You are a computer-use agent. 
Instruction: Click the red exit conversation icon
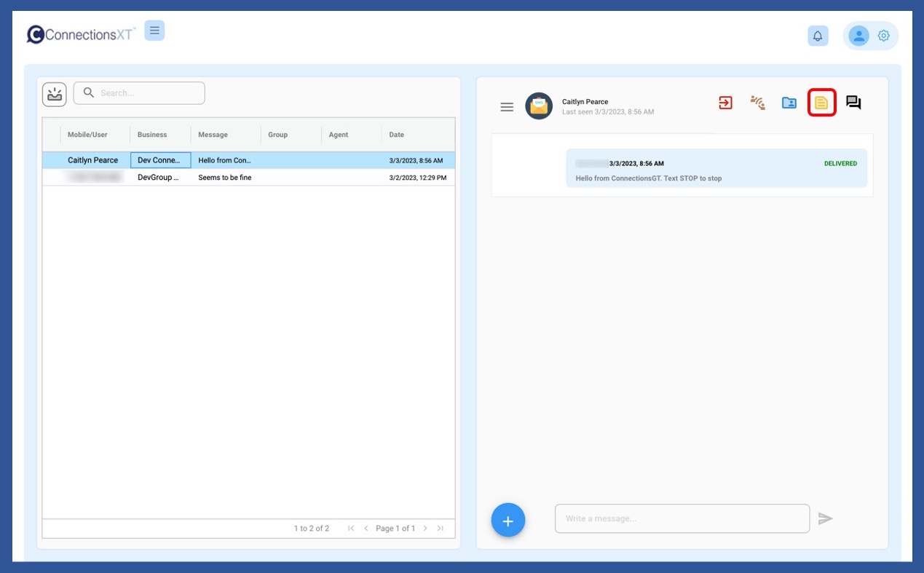coord(725,103)
